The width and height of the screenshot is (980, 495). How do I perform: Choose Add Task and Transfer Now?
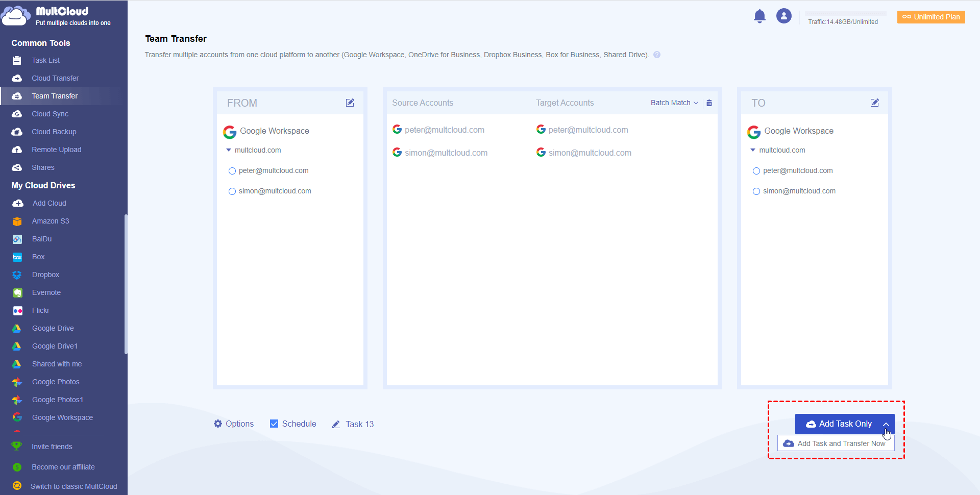(836, 443)
